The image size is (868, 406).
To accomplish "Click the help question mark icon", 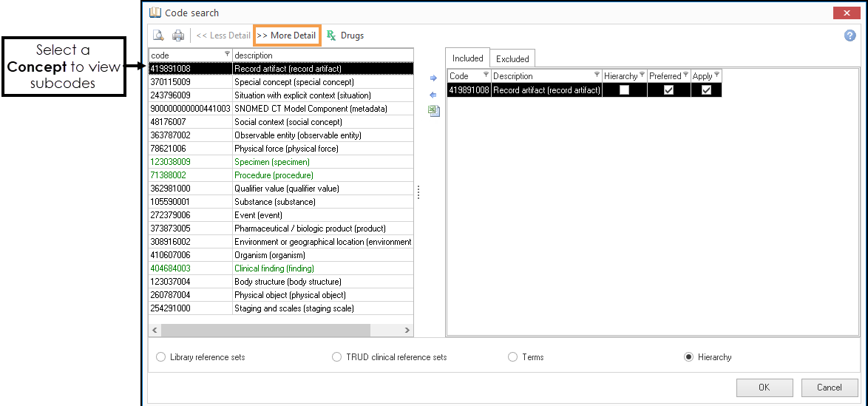I will pos(850,35).
